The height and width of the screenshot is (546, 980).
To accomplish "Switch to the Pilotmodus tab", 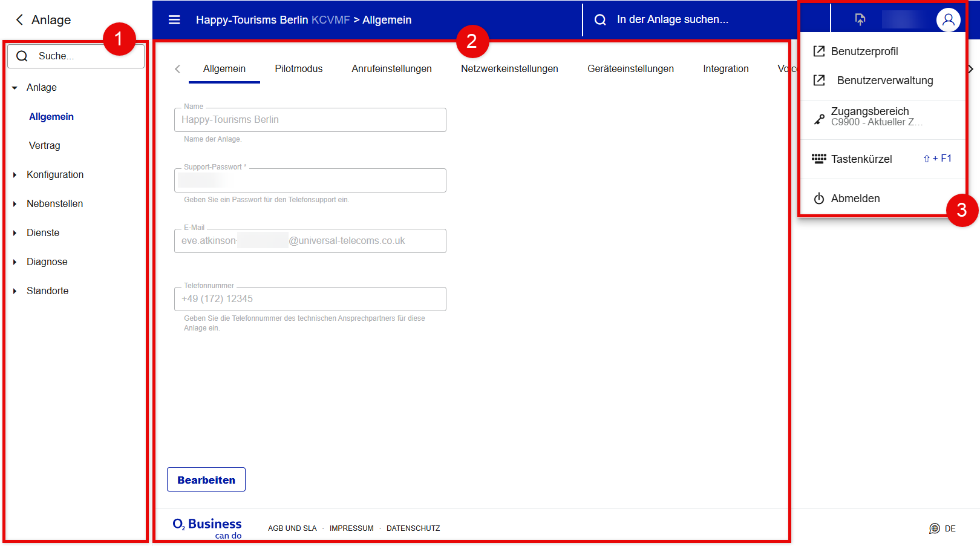I will click(x=298, y=69).
